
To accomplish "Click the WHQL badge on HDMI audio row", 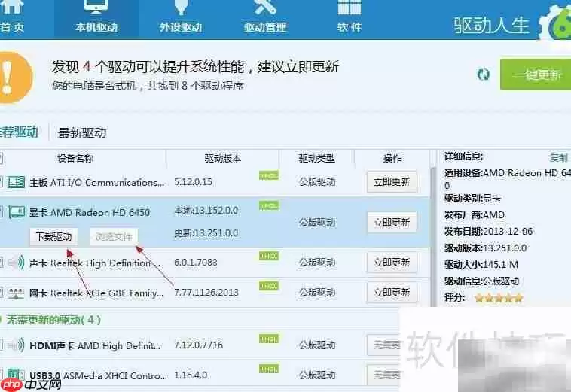I will (269, 339).
